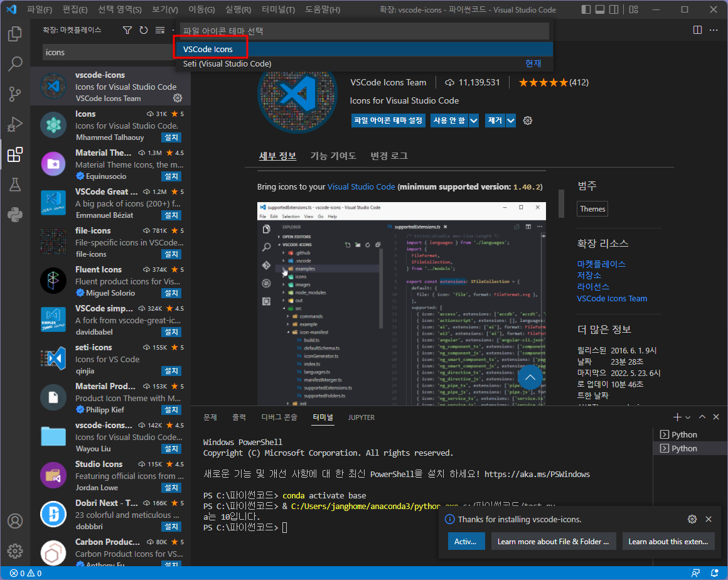Open the Manage gear in activity bar

pos(15,551)
